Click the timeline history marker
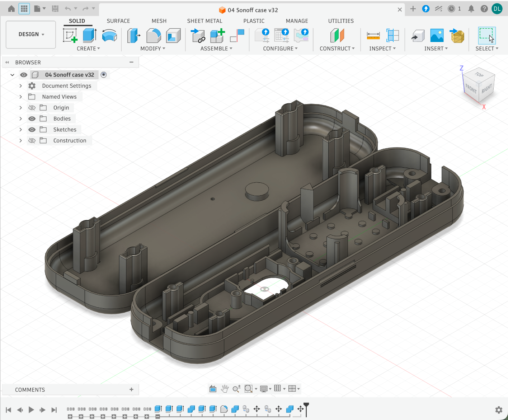The height and width of the screenshot is (420, 508). point(306,410)
